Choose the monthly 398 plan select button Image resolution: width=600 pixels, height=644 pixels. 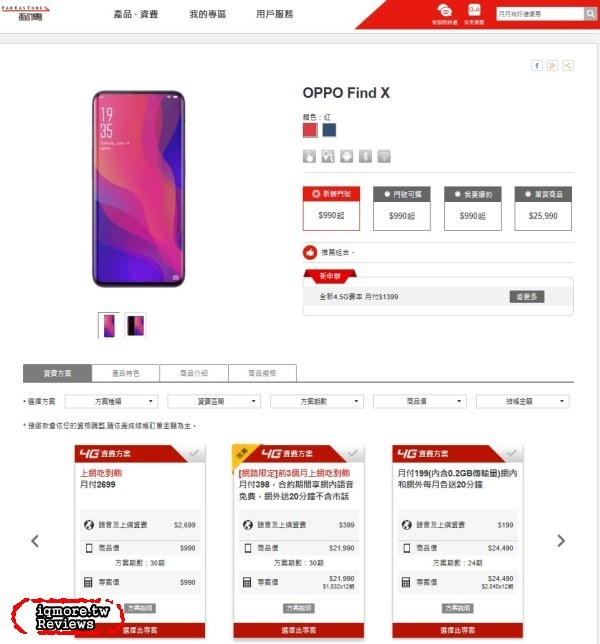299,630
